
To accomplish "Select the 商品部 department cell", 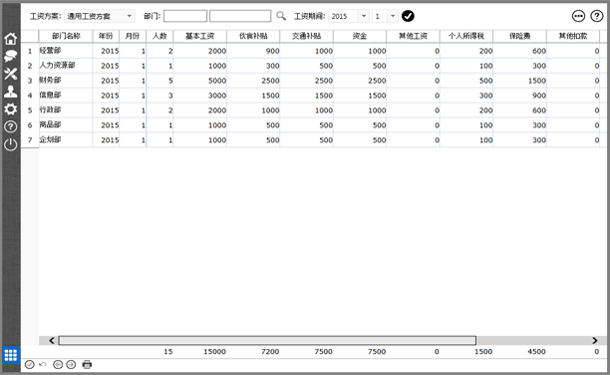I will point(66,124).
